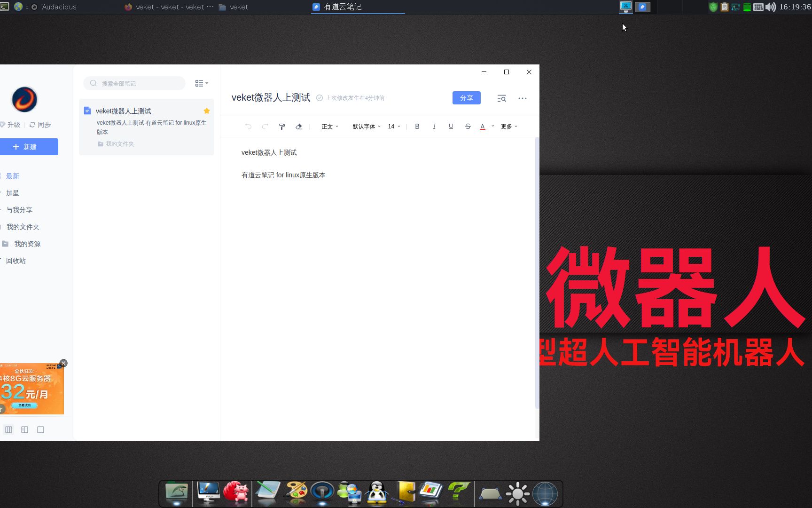This screenshot has width=812, height=508.
Task: Switch to single-pane layout
Action: click(x=41, y=429)
